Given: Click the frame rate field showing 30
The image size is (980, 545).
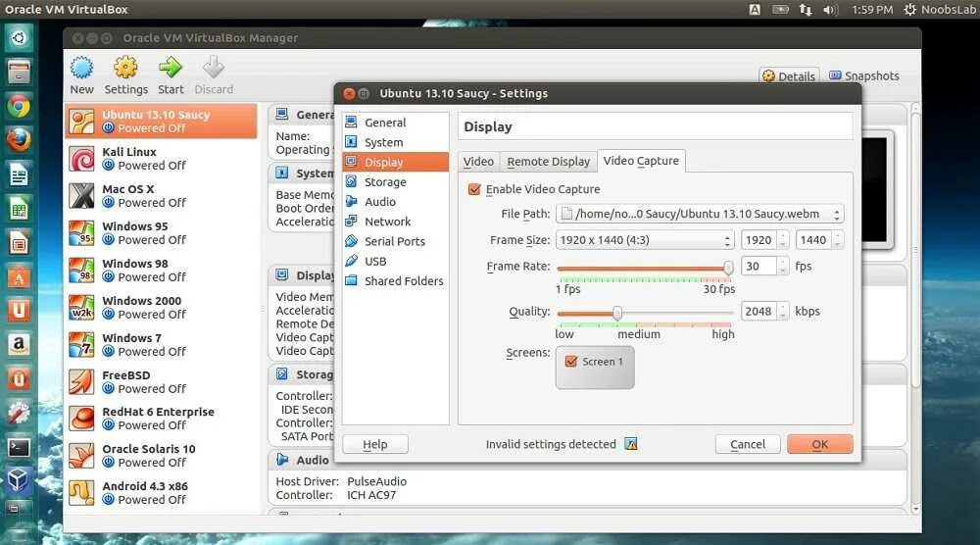Looking at the screenshot, I should click(x=759, y=267).
